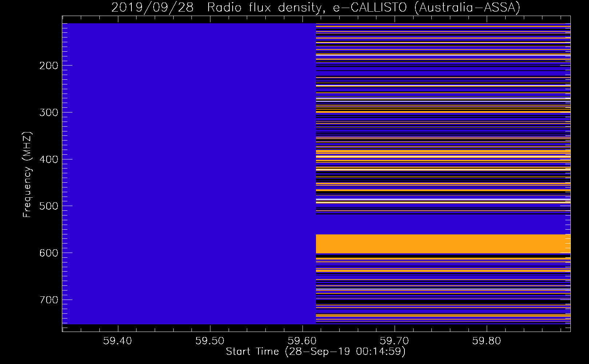Click the 600 frequency tick label
The width and height of the screenshot is (589, 364).
click(x=49, y=253)
